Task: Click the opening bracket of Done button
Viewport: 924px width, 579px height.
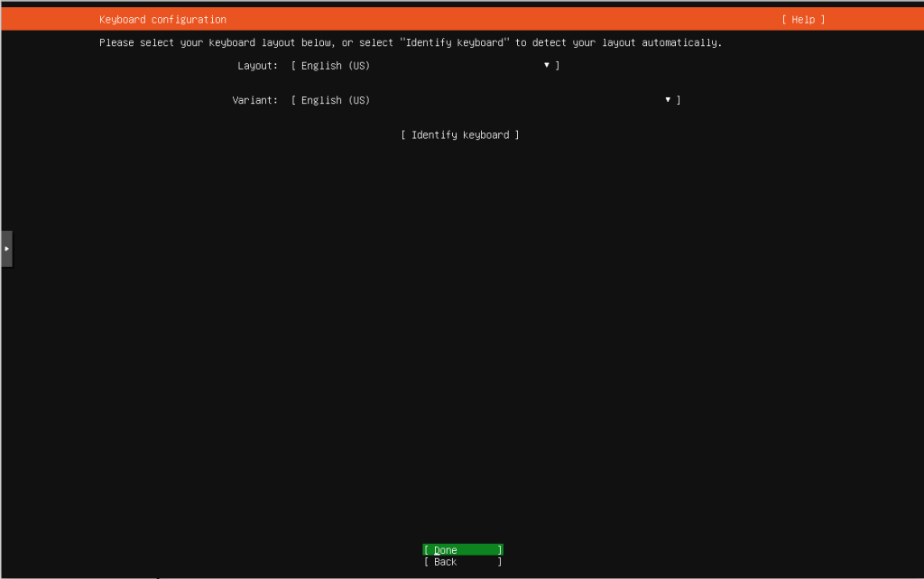Action: click(425, 550)
